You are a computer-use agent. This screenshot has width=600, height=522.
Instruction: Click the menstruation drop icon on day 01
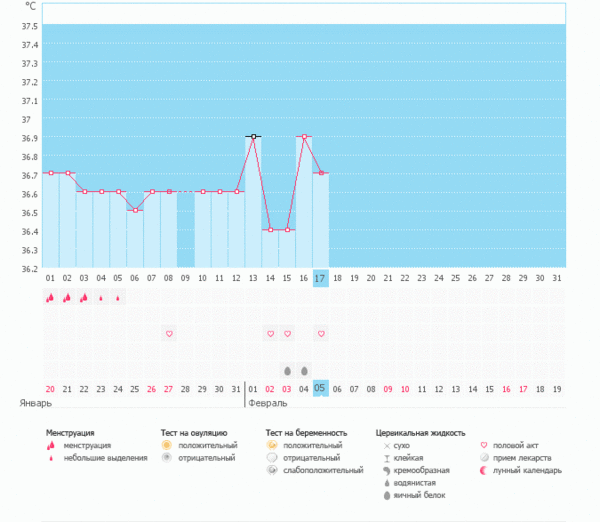(x=50, y=297)
